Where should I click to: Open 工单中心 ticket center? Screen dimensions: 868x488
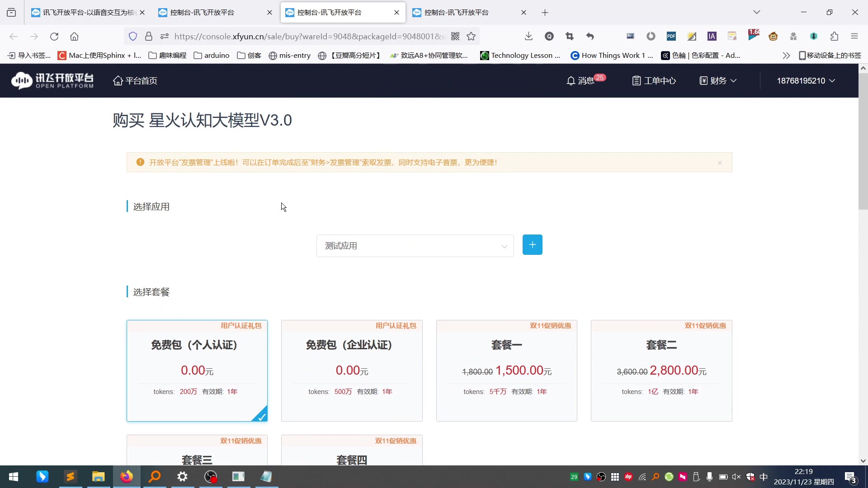coord(654,80)
